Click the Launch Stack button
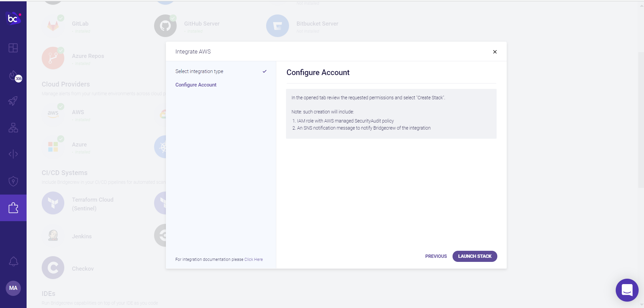This screenshot has width=644, height=308. tap(475, 256)
